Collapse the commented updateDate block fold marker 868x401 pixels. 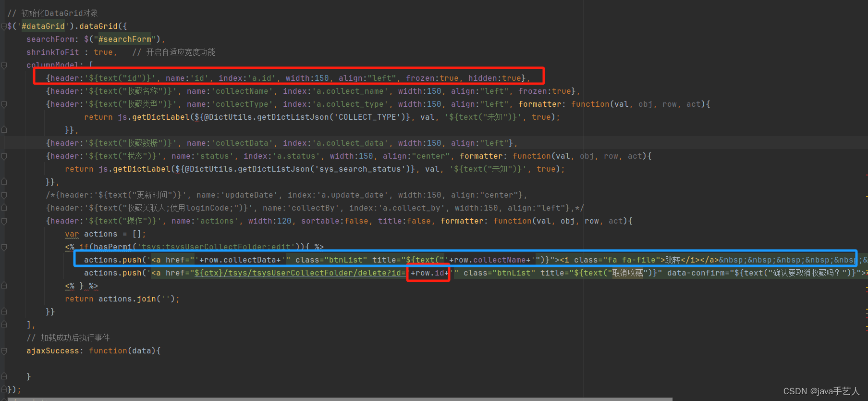pos(4,195)
